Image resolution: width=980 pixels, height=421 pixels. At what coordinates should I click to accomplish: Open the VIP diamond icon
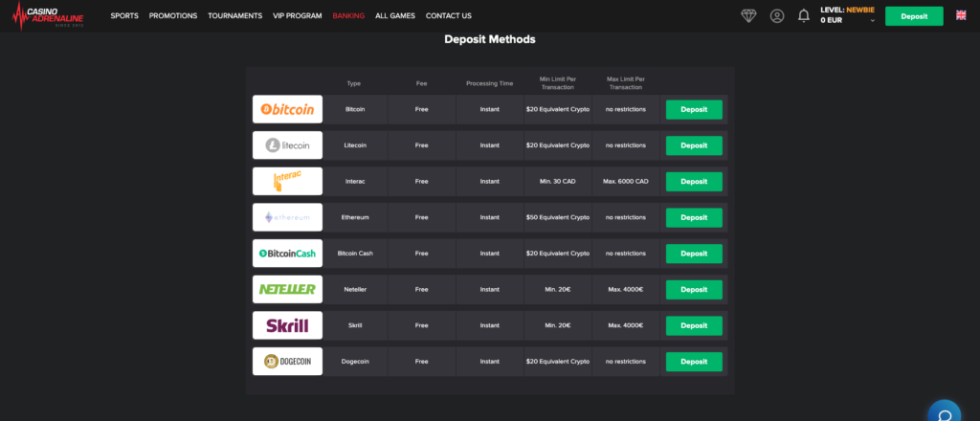click(x=748, y=16)
